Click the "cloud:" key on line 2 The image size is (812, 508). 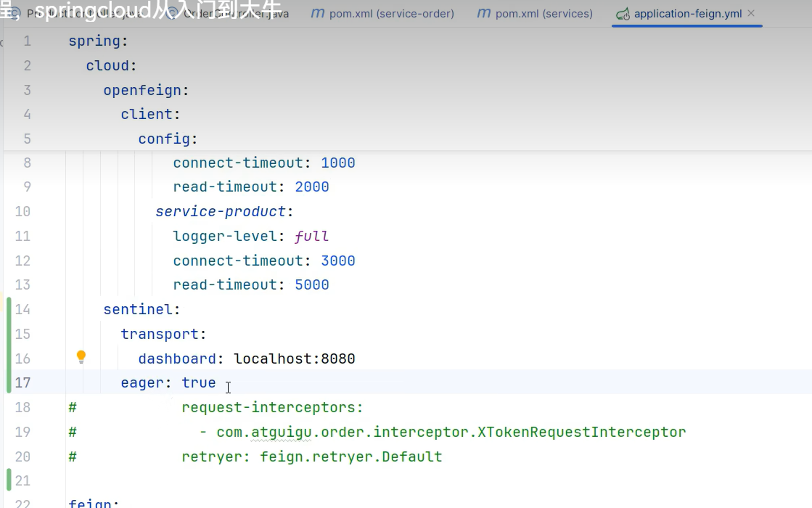click(111, 66)
